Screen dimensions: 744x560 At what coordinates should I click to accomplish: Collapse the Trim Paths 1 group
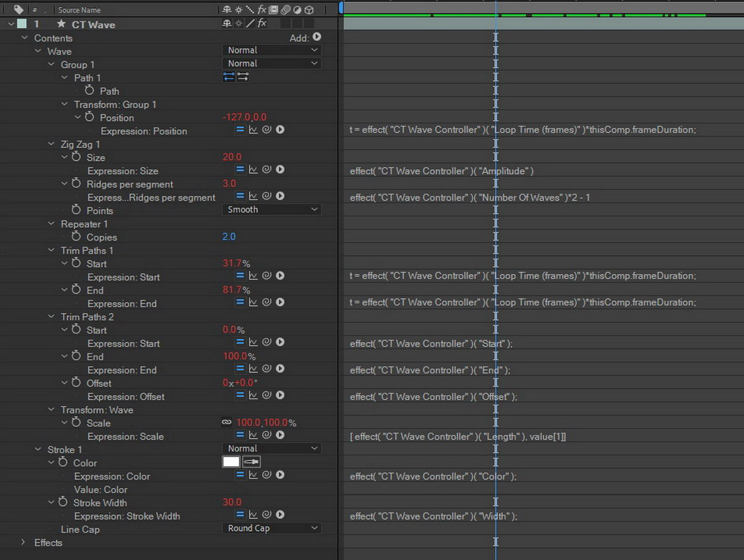[51, 250]
